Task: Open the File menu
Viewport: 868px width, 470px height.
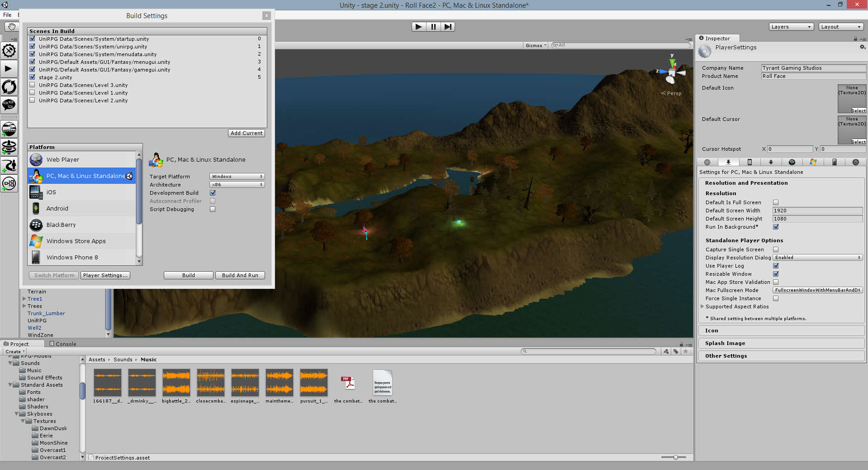Action: (x=7, y=14)
